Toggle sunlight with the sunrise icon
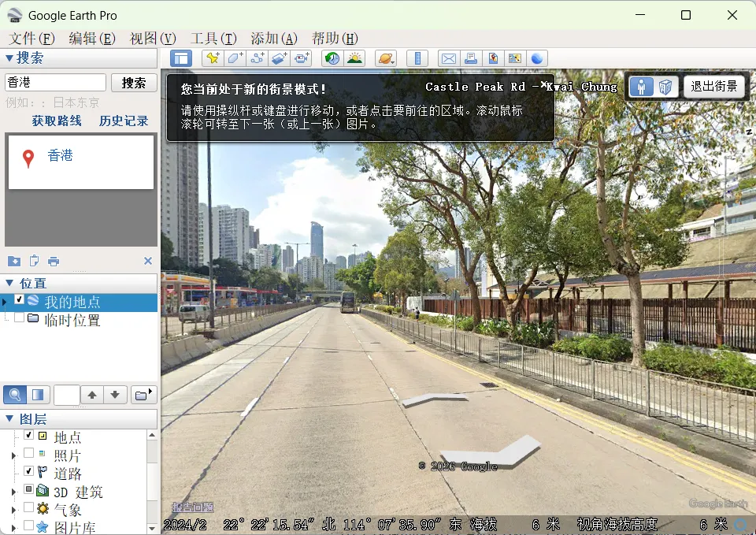Image resolution: width=756 pixels, height=535 pixels. (x=355, y=58)
